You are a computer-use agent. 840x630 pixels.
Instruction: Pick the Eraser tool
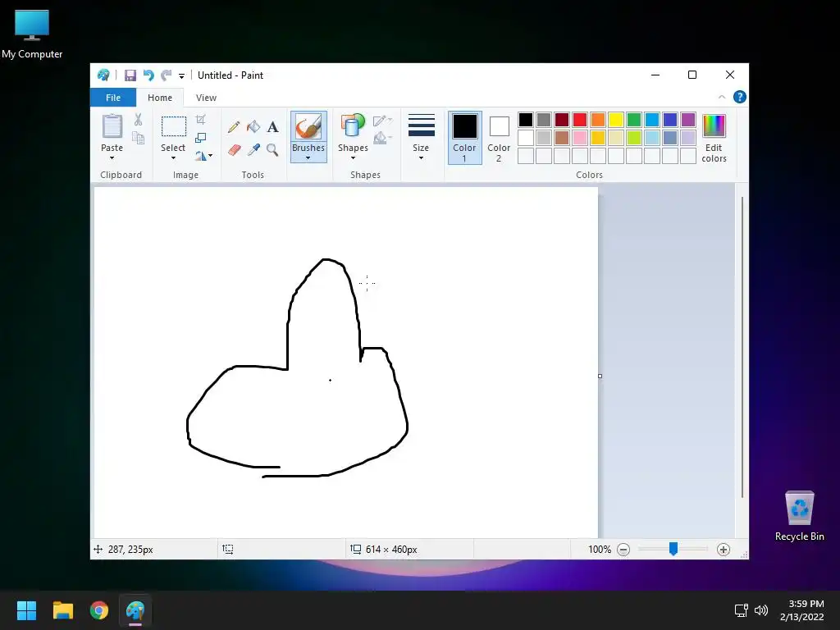234,149
